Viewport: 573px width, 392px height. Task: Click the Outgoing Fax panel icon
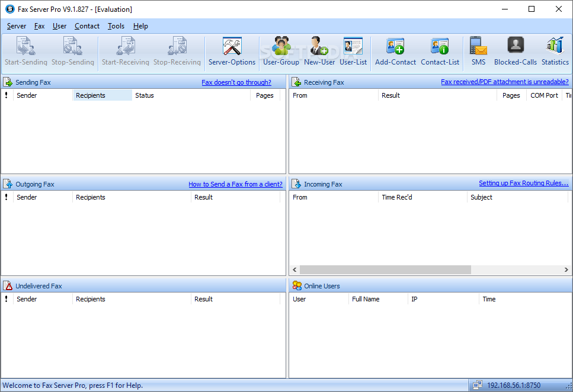(8, 184)
